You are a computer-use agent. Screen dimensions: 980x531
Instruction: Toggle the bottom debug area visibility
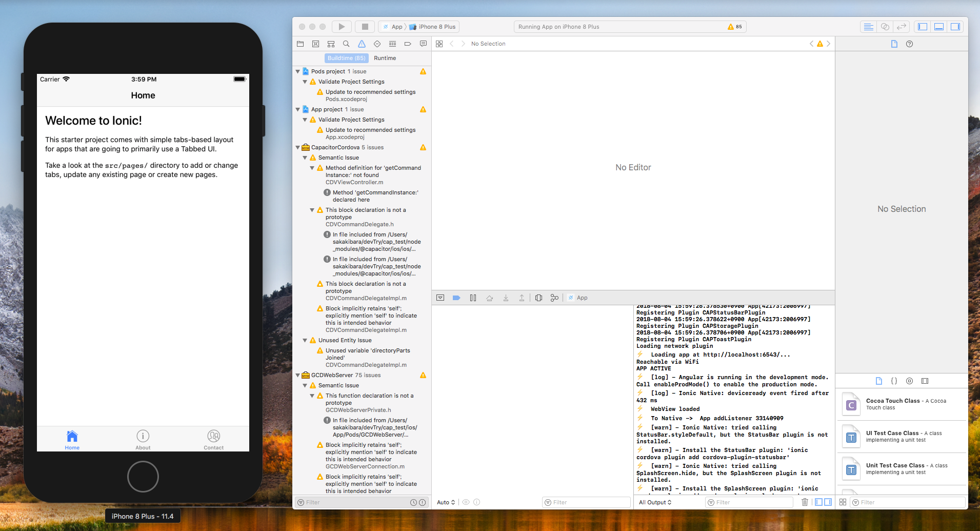click(938, 26)
